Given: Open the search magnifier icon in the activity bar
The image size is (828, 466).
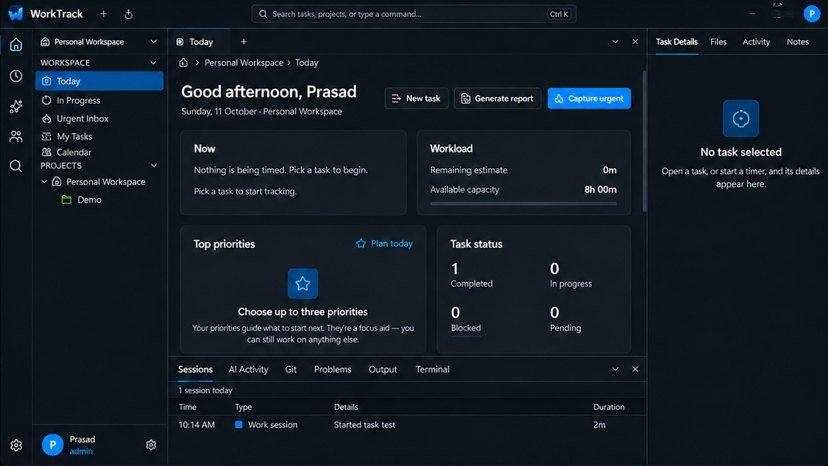Looking at the screenshot, I should [x=16, y=166].
